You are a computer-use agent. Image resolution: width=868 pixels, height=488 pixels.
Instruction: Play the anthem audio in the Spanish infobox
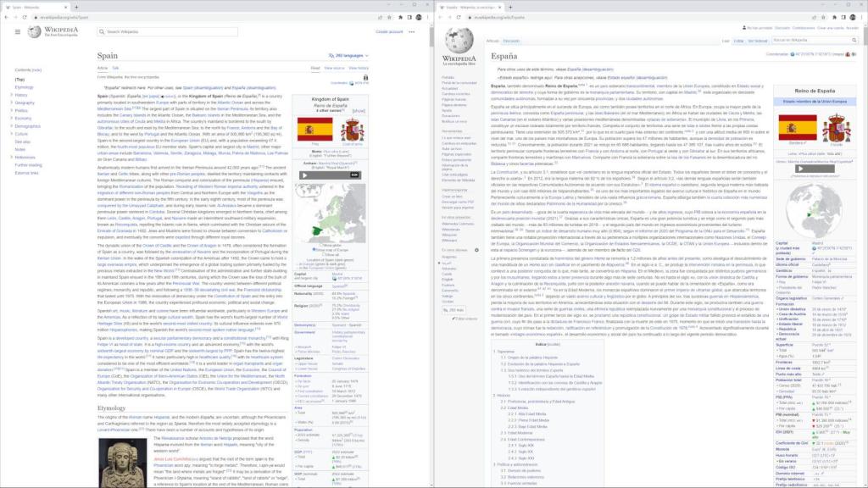pos(800,169)
